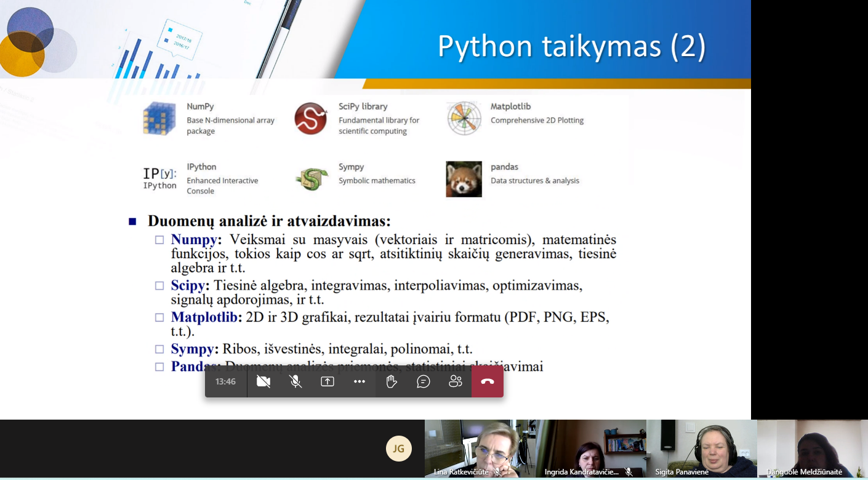
Task: Select Lina Ratkevičiūtė video tile
Action: (480, 449)
